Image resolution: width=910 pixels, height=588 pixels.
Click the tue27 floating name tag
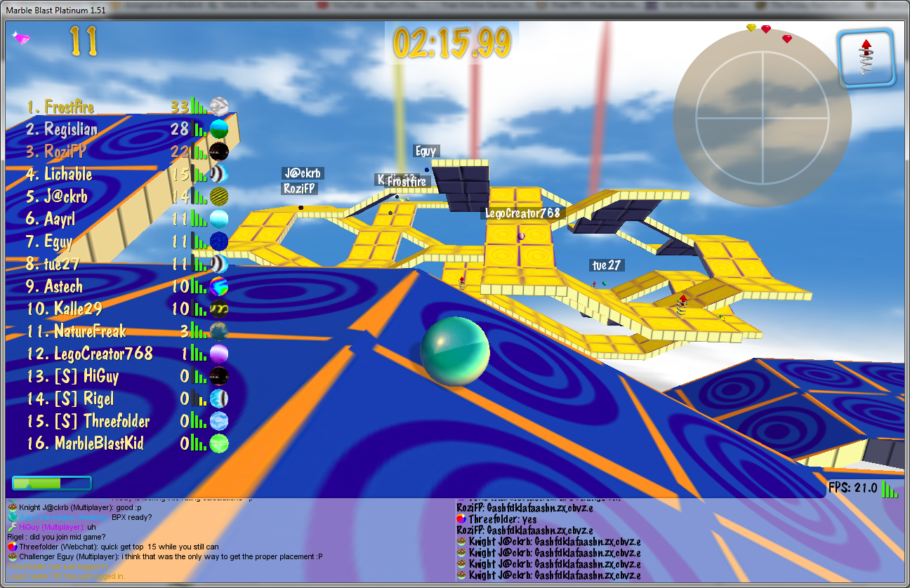click(x=607, y=265)
